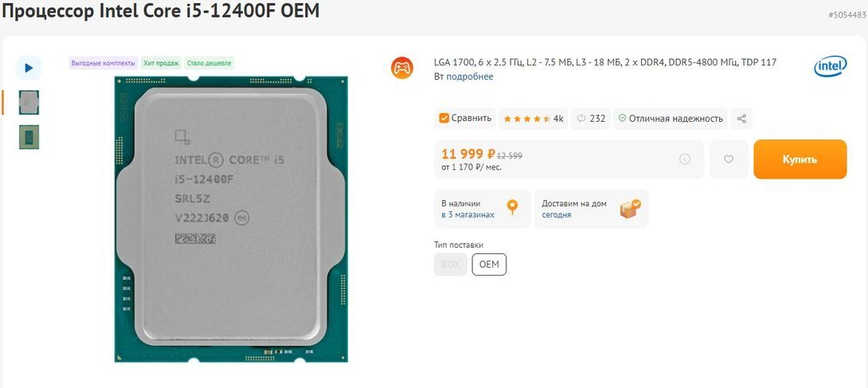Screen dimensions: 868x388
Task: Open the price info circle icon
Action: [x=685, y=159]
